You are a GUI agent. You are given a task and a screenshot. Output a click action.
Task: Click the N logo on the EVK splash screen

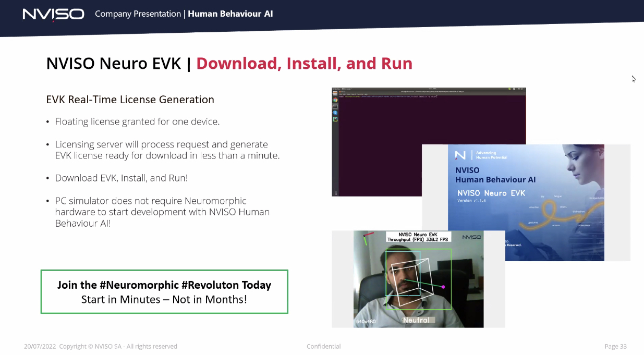pos(460,155)
